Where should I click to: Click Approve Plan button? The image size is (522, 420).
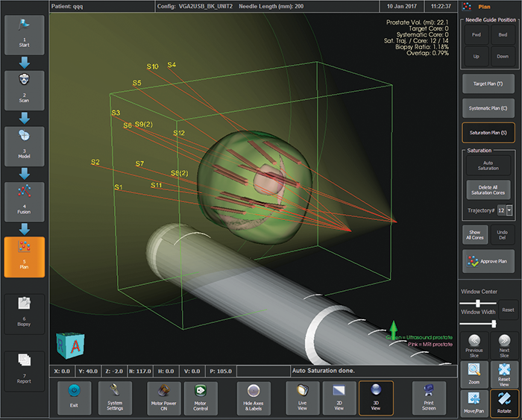click(x=488, y=262)
